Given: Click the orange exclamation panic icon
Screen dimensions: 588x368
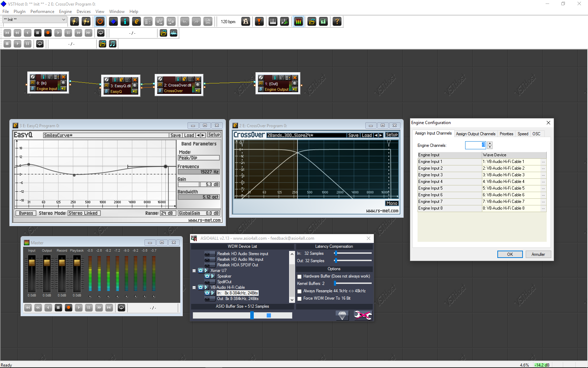Looking at the screenshot, I should [259, 21].
